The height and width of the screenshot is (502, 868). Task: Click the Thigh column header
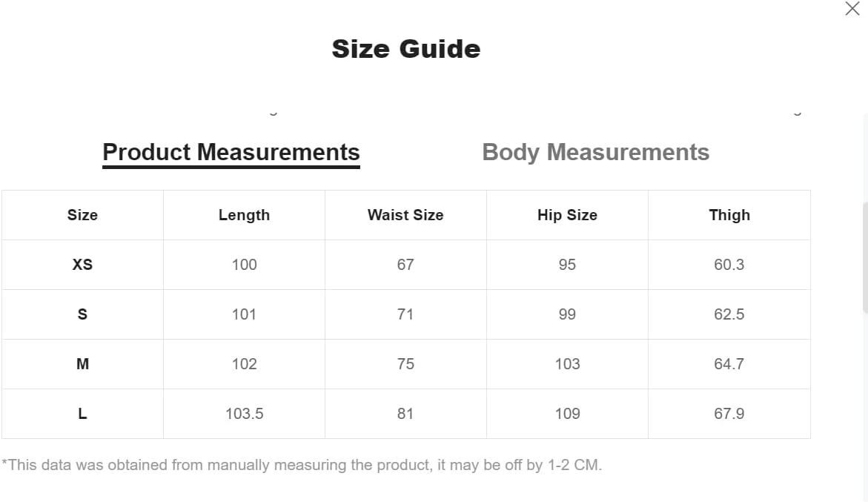click(x=729, y=215)
